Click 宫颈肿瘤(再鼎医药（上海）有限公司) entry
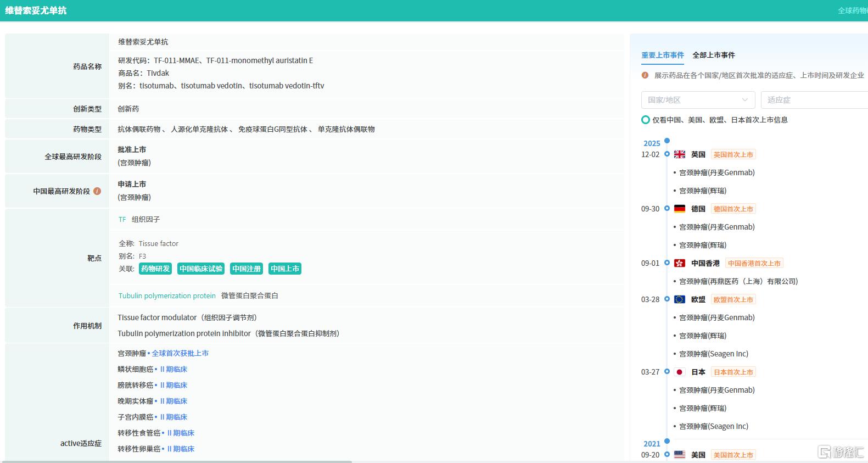Viewport: 868px width, 463px height. tap(738, 281)
